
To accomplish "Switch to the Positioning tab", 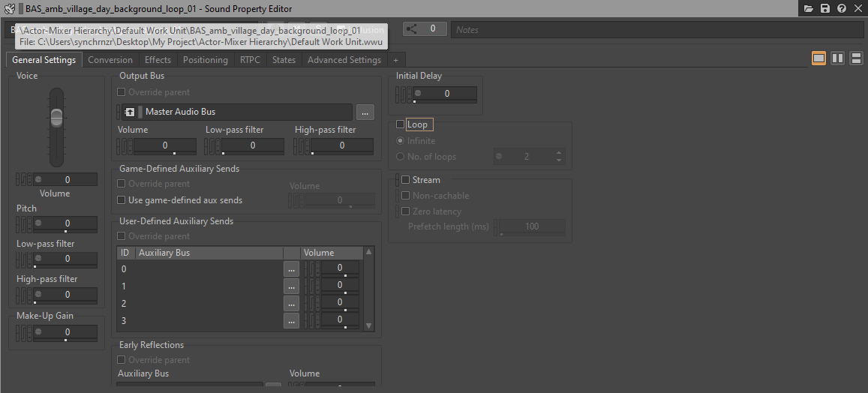I will (x=206, y=60).
